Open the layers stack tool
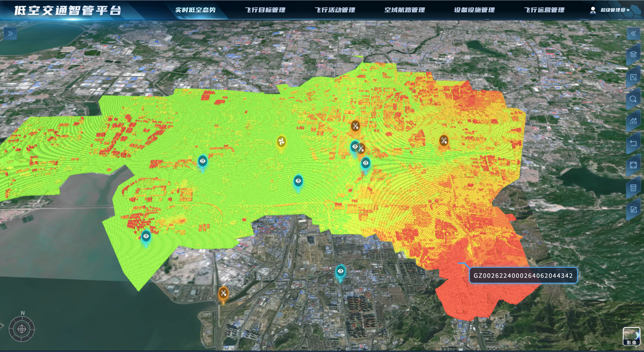The width and height of the screenshot is (644, 352). pyautogui.click(x=633, y=55)
